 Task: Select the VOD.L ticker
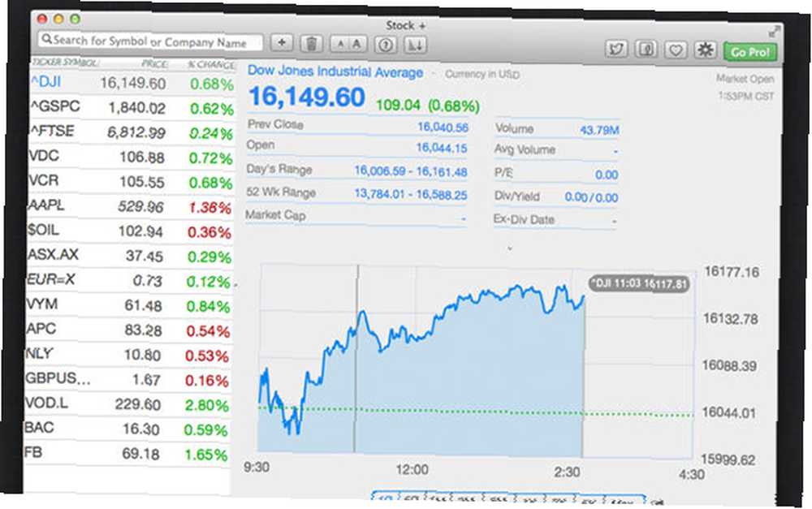pos(46,403)
